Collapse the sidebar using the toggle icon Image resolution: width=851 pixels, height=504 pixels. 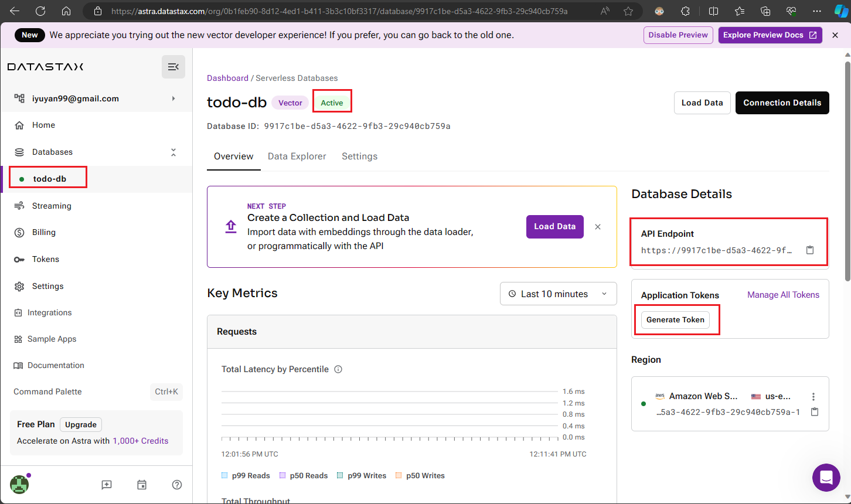[173, 67]
